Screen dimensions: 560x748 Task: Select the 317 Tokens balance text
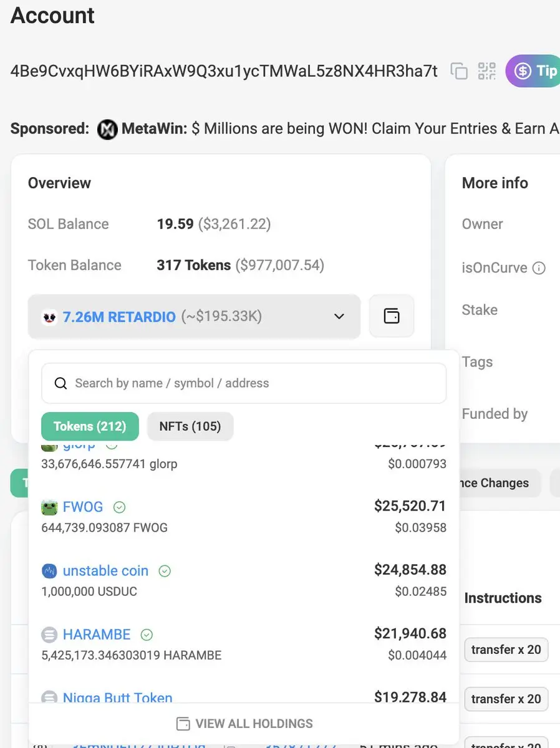point(194,265)
